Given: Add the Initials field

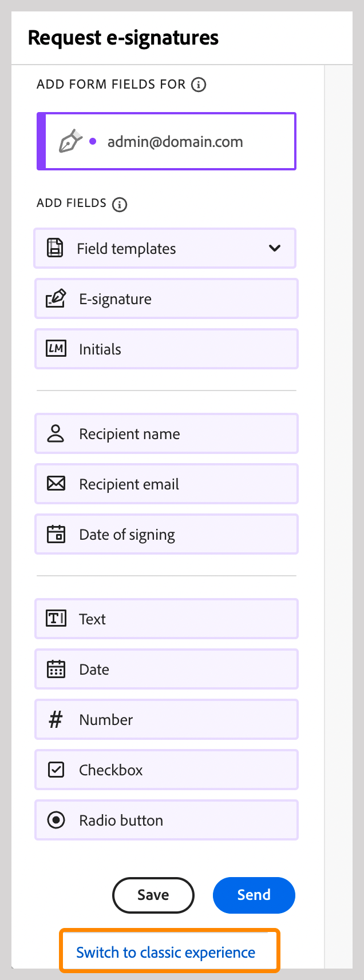Looking at the screenshot, I should [167, 349].
